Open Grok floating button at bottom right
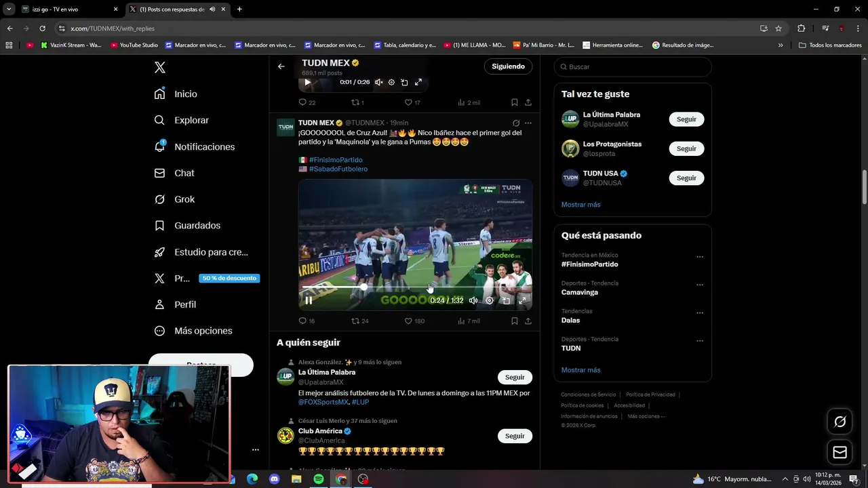Screen dimensions: 868x488 click(840, 422)
